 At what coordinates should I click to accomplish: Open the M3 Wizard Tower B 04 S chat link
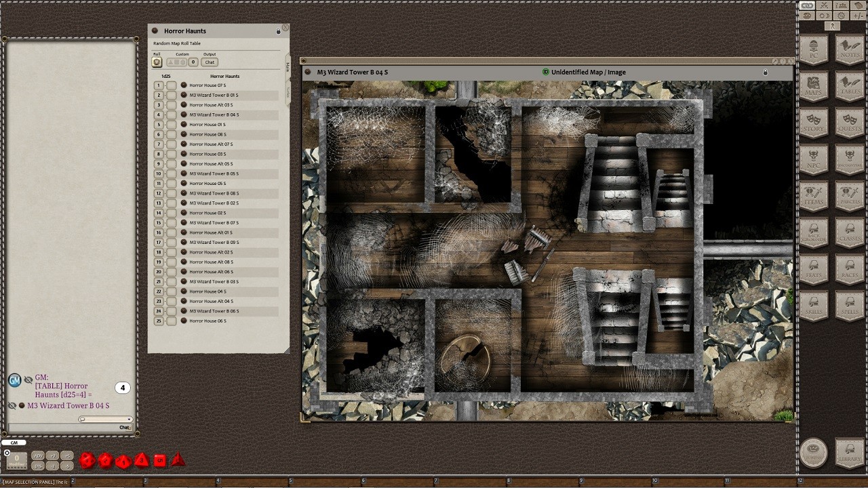coord(68,405)
